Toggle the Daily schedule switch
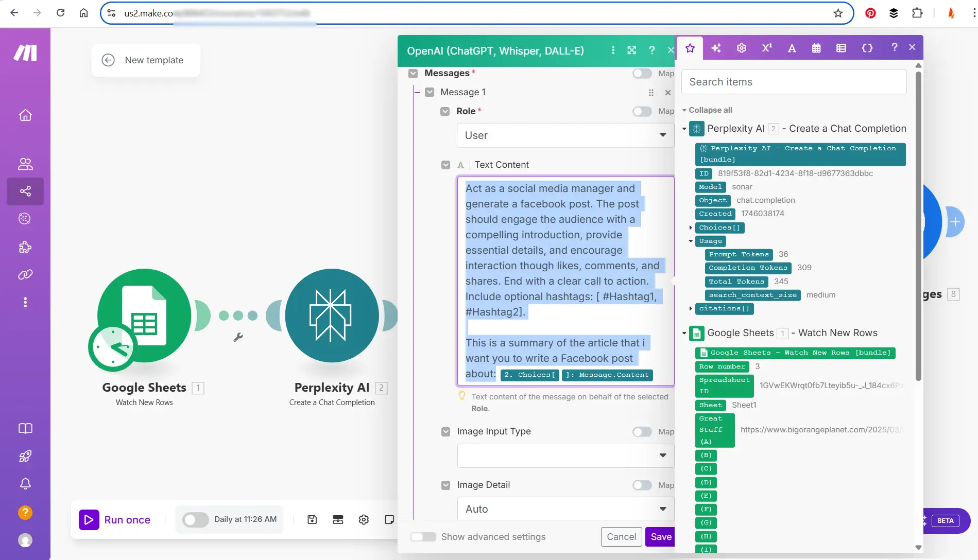978x560 pixels. coord(195,520)
